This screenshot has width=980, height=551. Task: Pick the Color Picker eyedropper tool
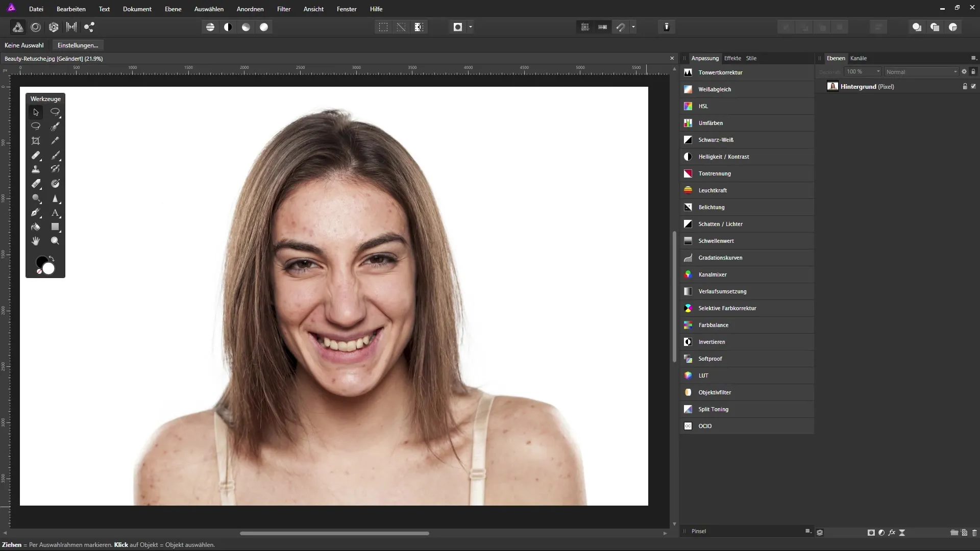click(55, 141)
